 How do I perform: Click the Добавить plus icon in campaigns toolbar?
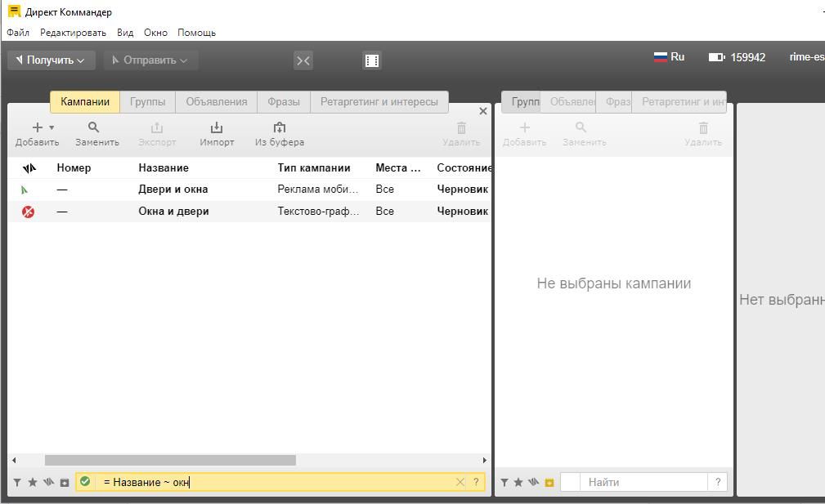(x=38, y=127)
